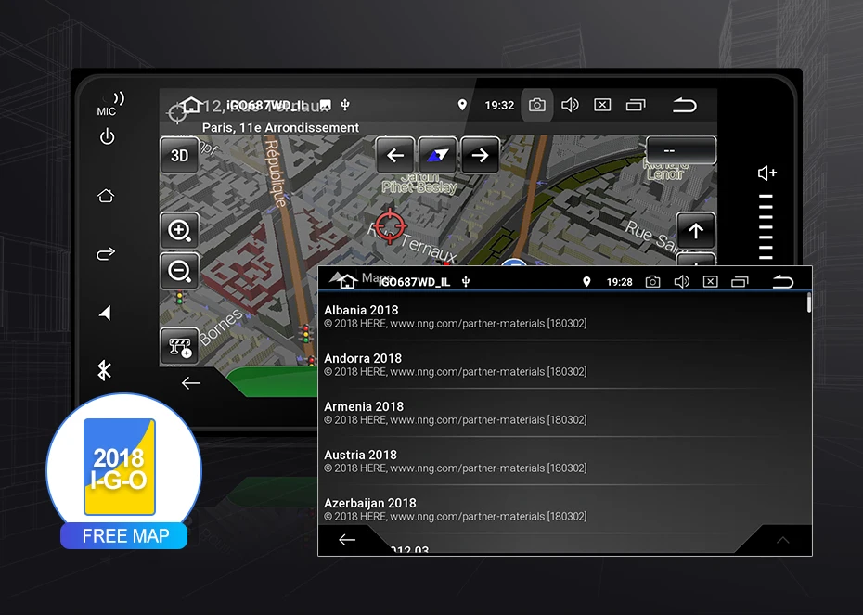Tilt map up with up-arrow button
Image resolution: width=863 pixels, height=616 pixels.
click(x=696, y=230)
